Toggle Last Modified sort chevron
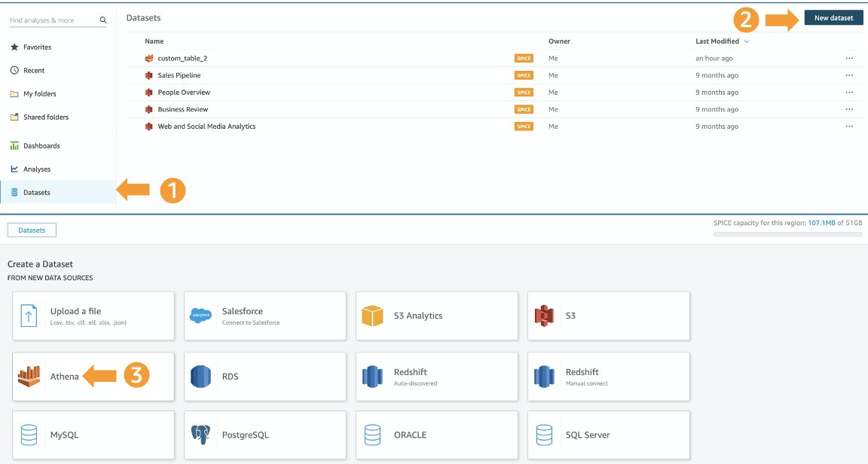Screen dimensions: 868x464 tap(747, 41)
